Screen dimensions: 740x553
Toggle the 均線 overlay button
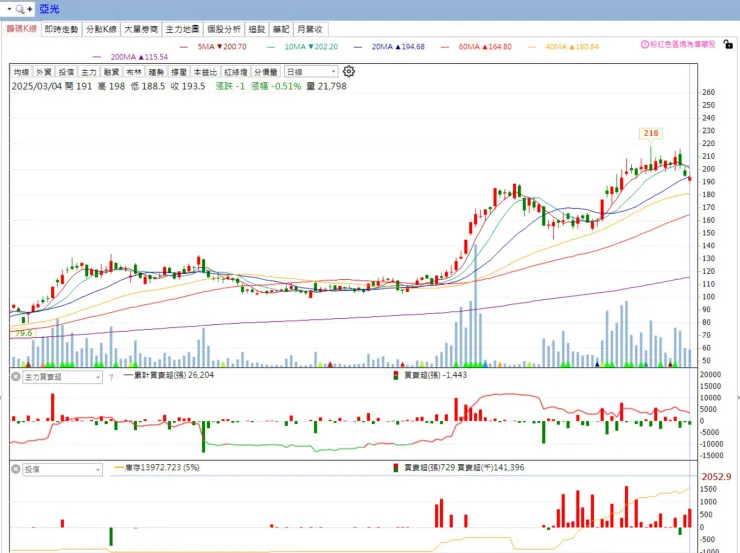(21, 72)
